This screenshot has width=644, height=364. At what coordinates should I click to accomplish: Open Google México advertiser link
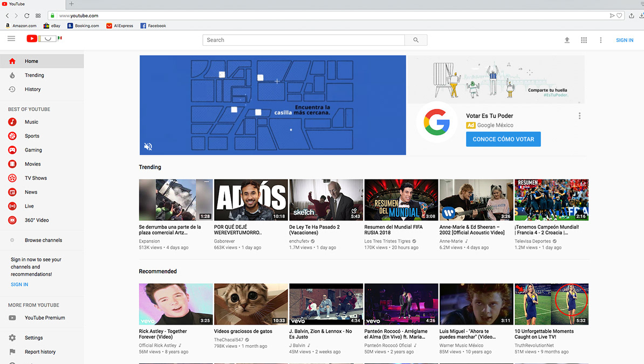(x=495, y=125)
